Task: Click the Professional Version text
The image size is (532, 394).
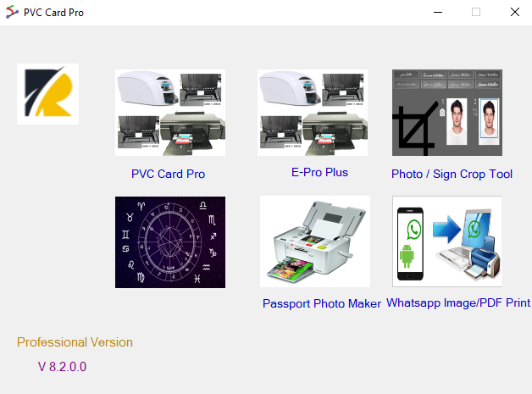Action: point(75,342)
